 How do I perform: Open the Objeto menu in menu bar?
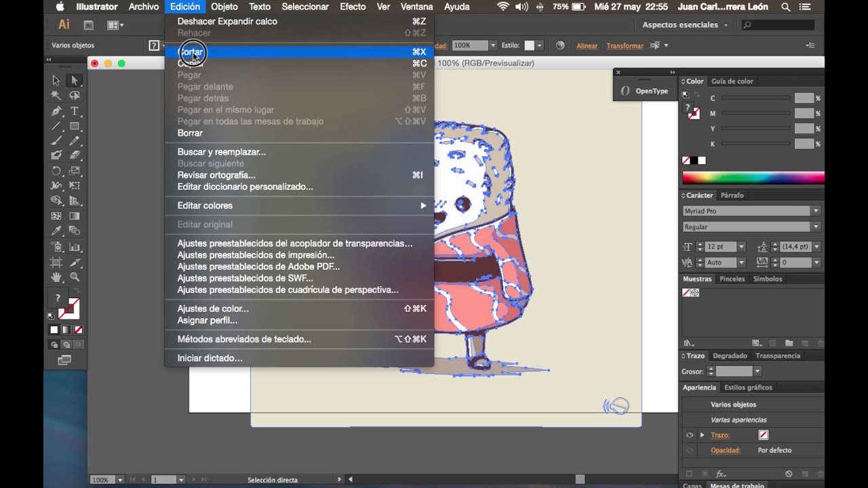pos(224,7)
